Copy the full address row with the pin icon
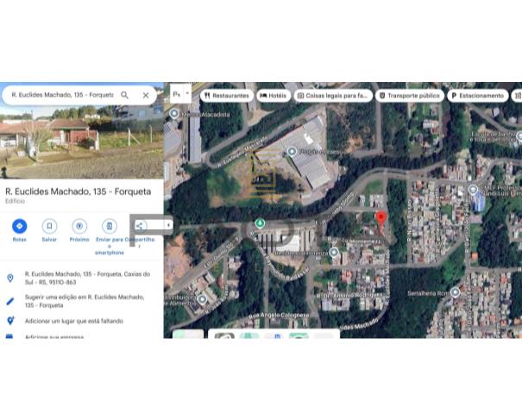Image resolution: width=522 pixels, height=420 pixels. click(x=82, y=278)
